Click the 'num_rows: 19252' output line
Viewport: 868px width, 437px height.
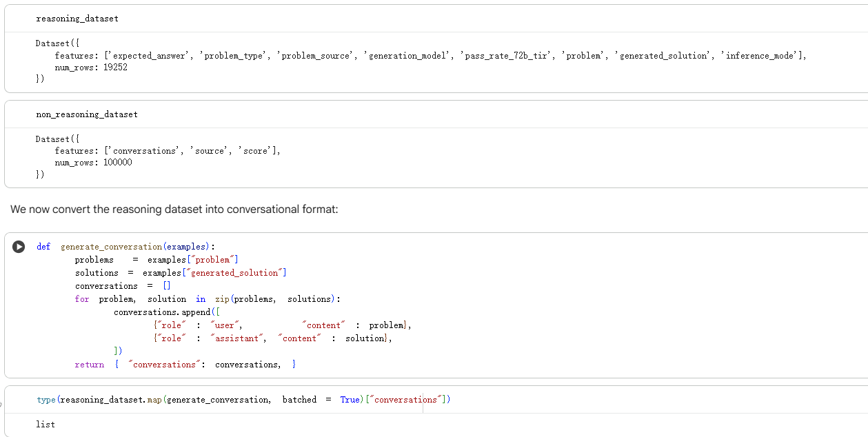pos(91,68)
